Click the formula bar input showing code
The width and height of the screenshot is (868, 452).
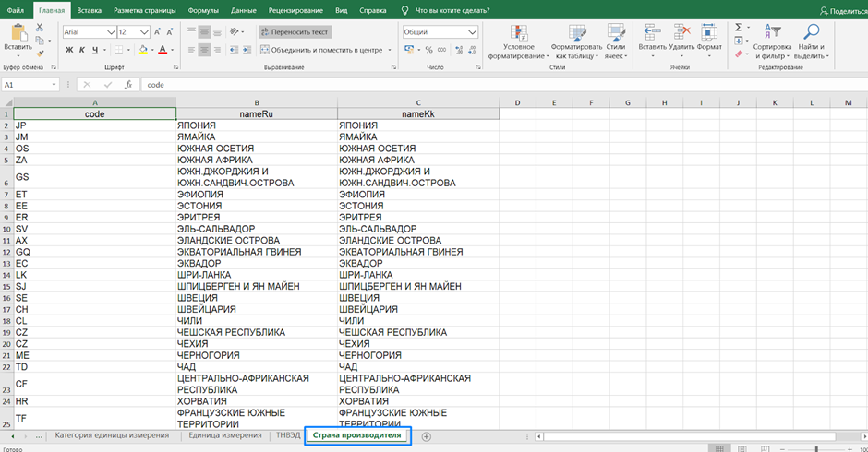click(504, 85)
